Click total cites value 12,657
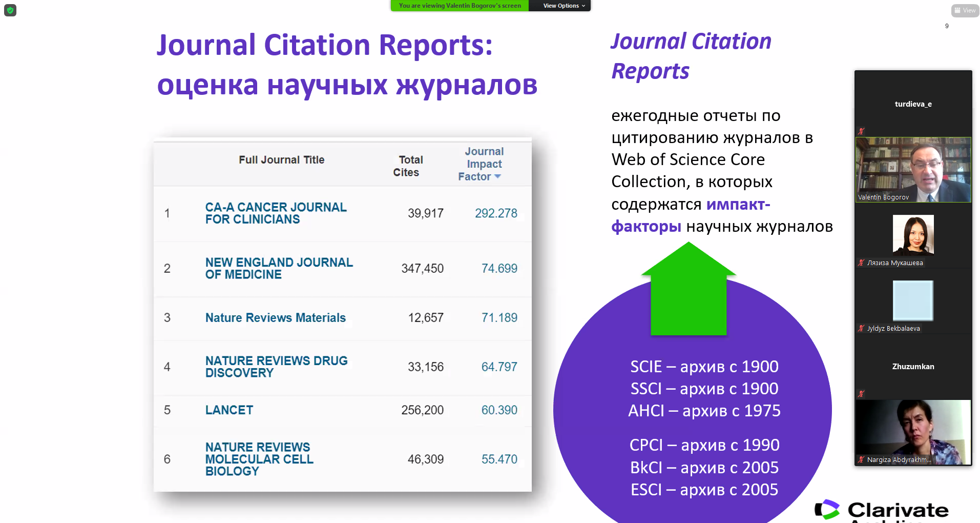The height and width of the screenshot is (523, 980). tap(425, 318)
